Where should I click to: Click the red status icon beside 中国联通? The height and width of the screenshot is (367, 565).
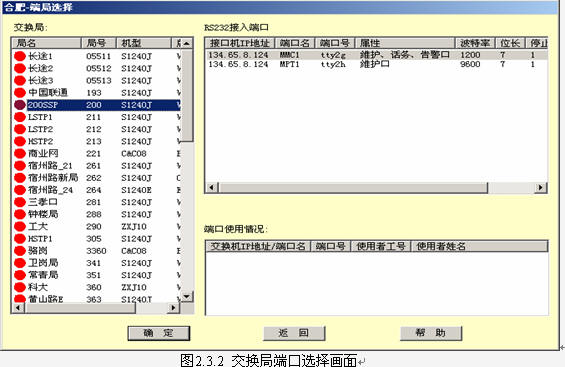click(20, 93)
